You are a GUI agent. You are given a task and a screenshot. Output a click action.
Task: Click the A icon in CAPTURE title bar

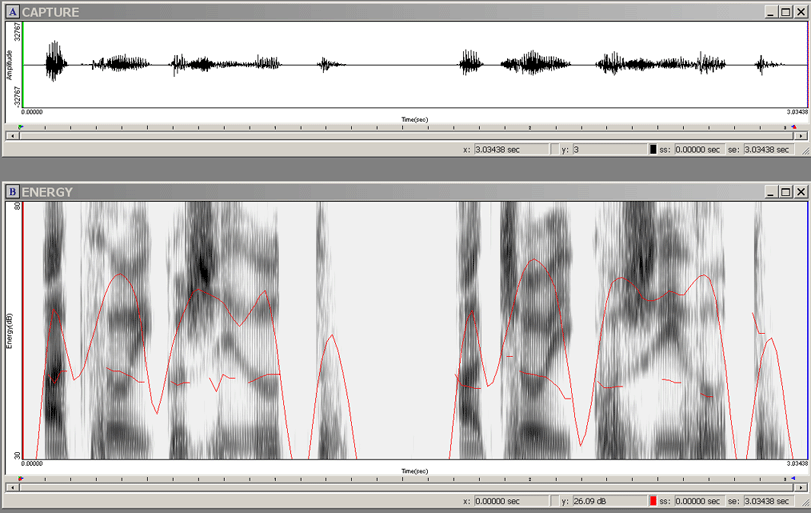13,12
